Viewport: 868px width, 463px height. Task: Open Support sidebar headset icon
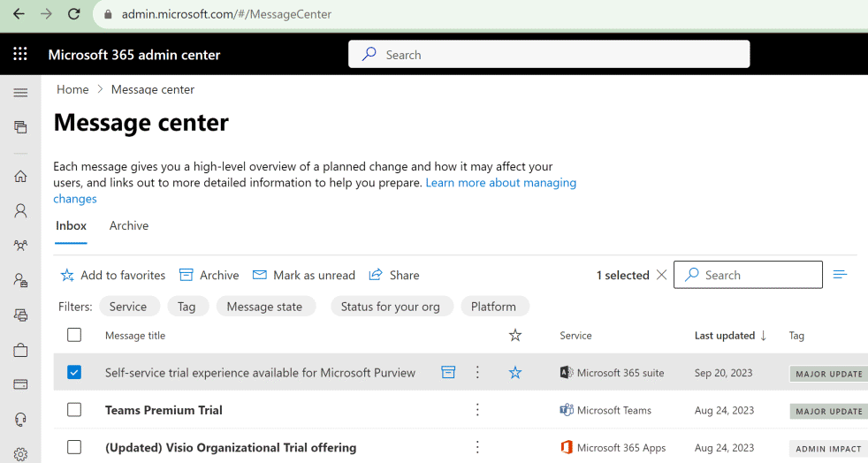click(20, 420)
